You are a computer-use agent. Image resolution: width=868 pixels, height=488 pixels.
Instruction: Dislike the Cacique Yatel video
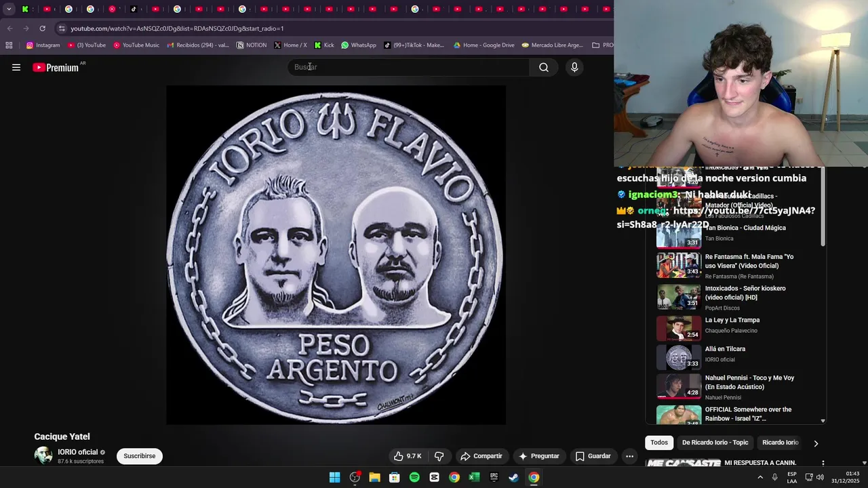pos(439,456)
